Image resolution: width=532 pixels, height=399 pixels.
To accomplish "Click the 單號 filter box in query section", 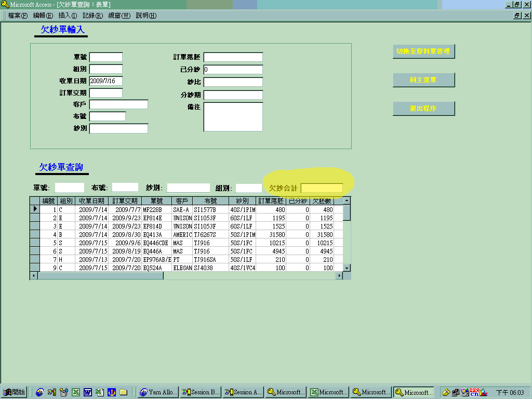I will (70, 188).
